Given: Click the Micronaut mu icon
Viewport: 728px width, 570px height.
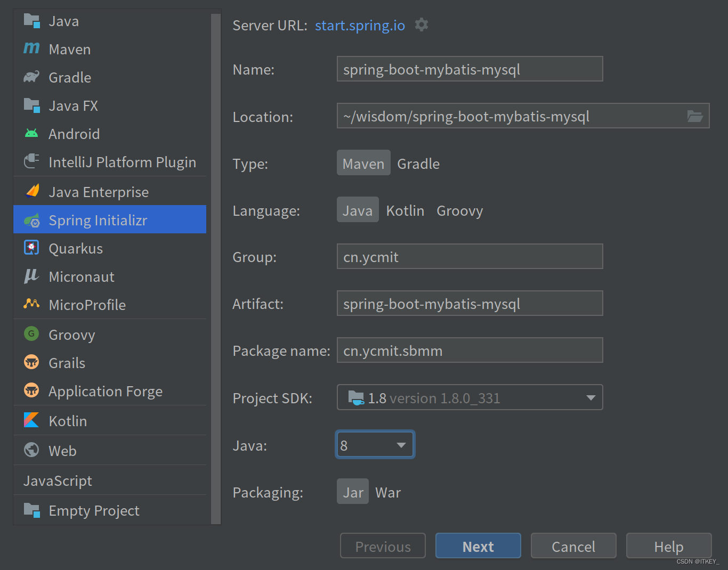Looking at the screenshot, I should [31, 276].
